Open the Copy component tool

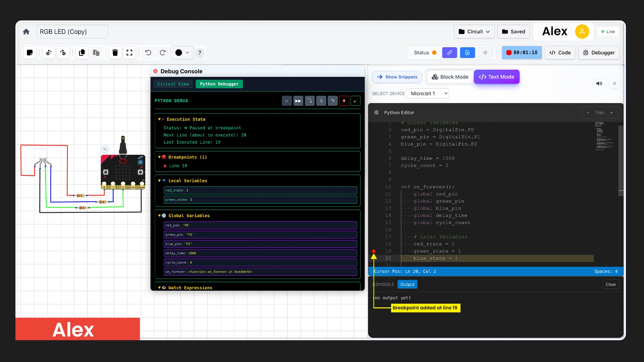[x=82, y=53]
